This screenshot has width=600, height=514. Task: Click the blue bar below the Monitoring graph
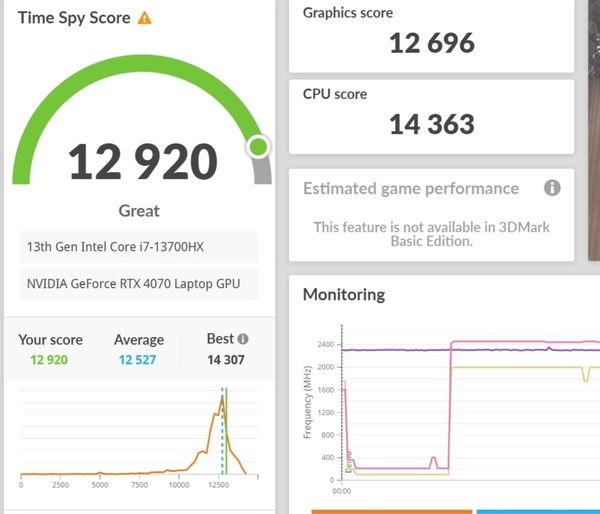point(538,512)
